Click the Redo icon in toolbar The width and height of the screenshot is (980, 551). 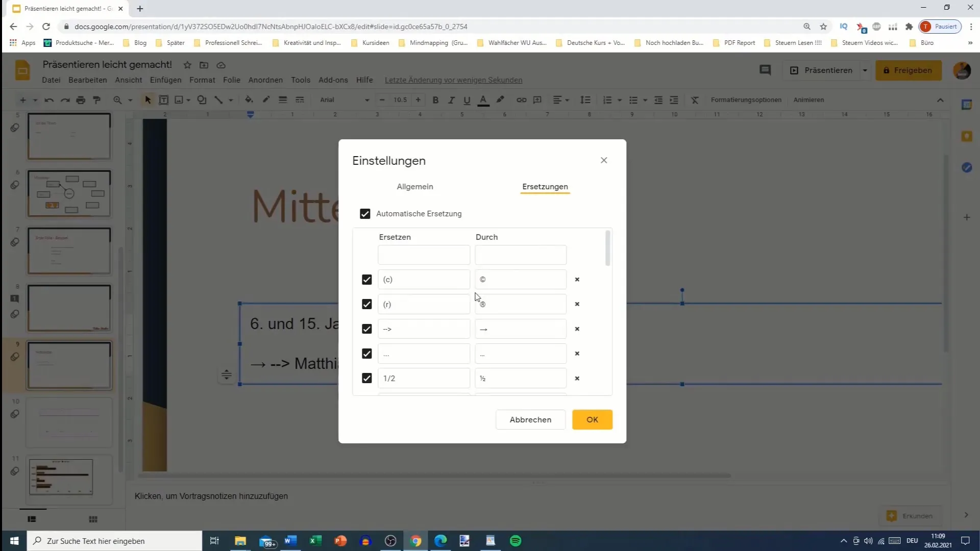point(65,100)
